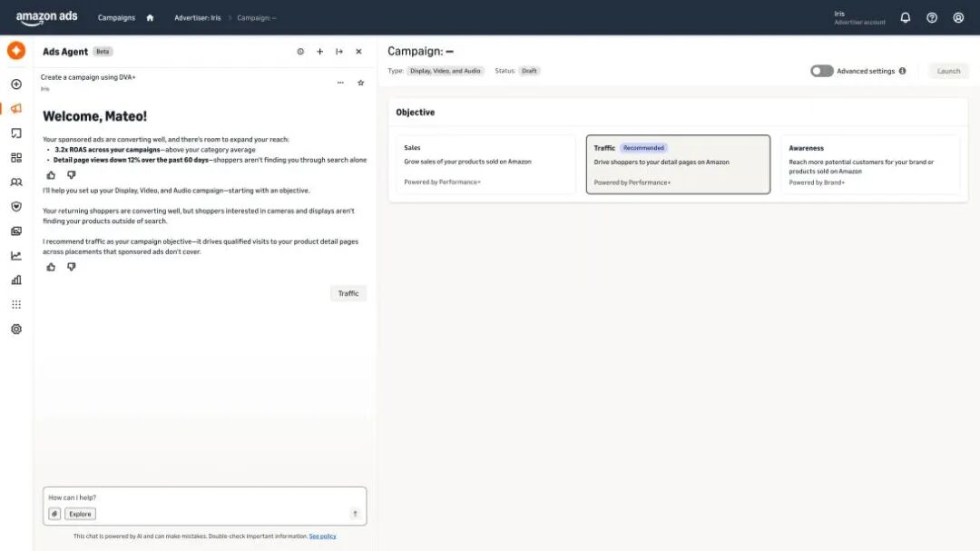Select the Sales objective card

(x=485, y=164)
